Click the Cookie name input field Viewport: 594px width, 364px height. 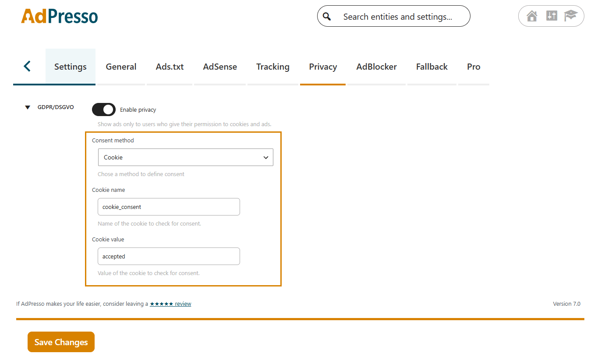pyautogui.click(x=169, y=207)
